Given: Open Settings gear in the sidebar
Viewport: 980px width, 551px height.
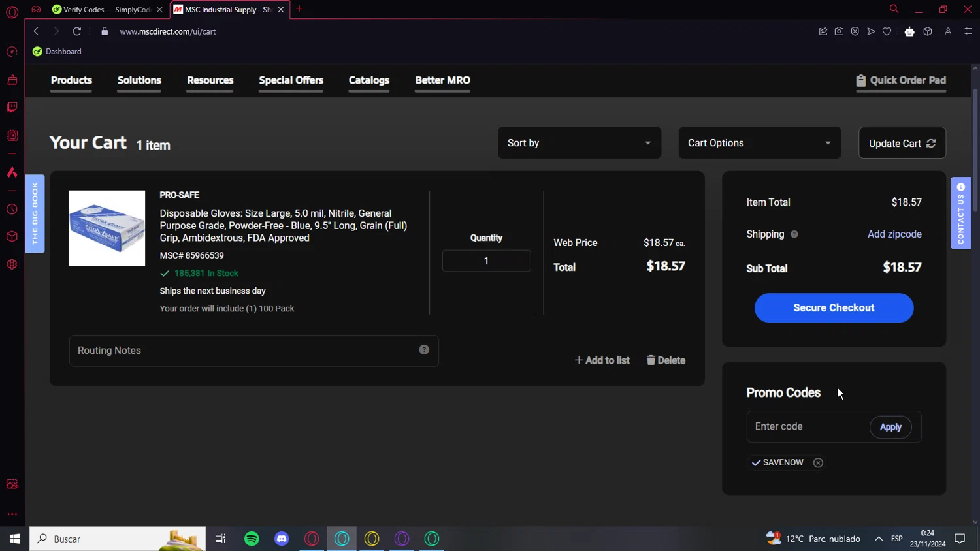Looking at the screenshot, I should tap(12, 264).
